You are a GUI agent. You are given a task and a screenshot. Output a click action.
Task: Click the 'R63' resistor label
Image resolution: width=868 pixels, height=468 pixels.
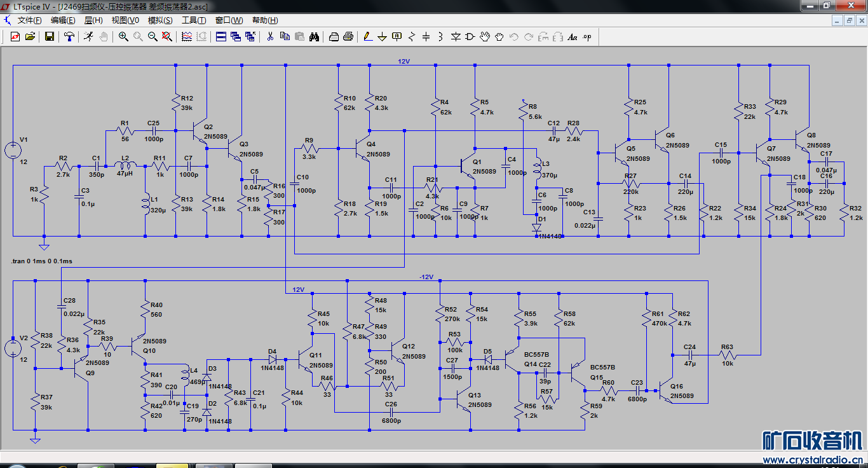[x=727, y=347]
